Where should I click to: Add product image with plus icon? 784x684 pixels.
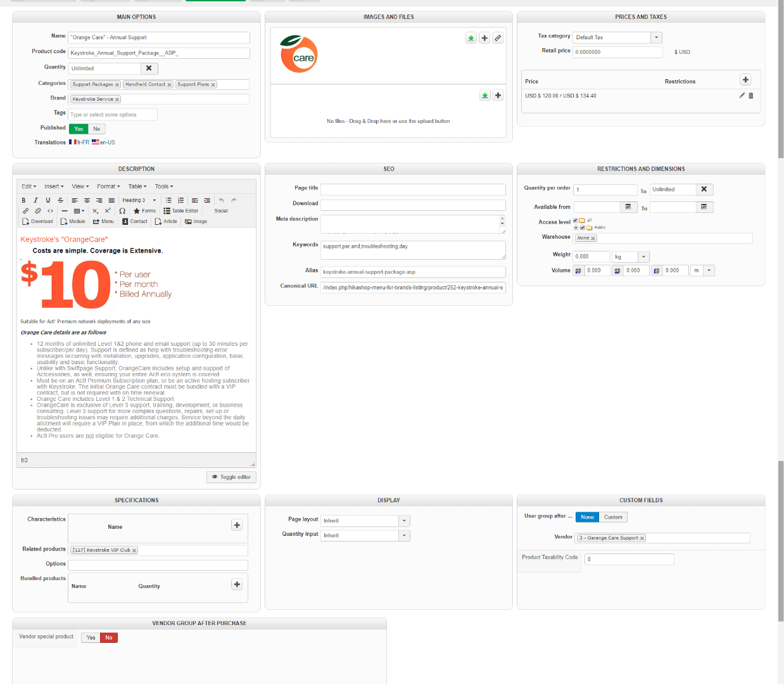pos(484,38)
